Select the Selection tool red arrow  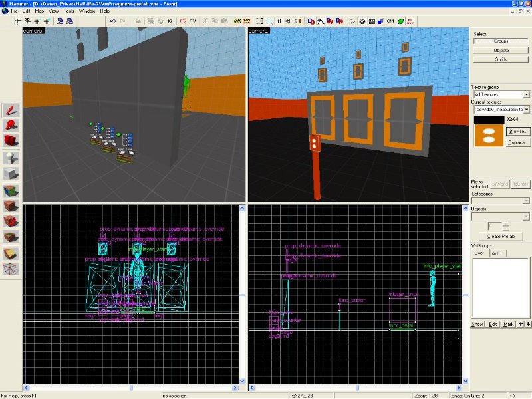click(11, 110)
